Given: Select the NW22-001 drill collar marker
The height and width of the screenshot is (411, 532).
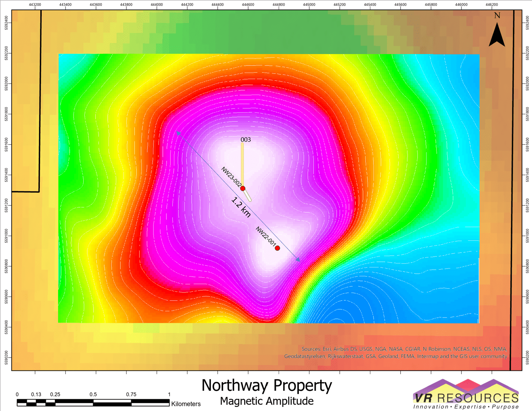Looking at the screenshot, I should click(x=277, y=248).
